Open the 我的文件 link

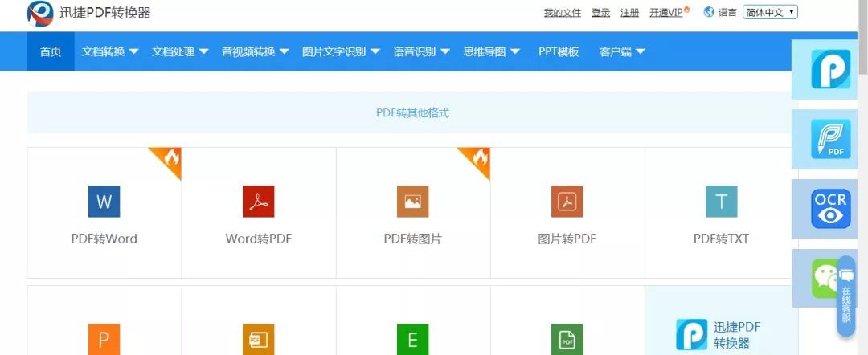pyautogui.click(x=563, y=13)
